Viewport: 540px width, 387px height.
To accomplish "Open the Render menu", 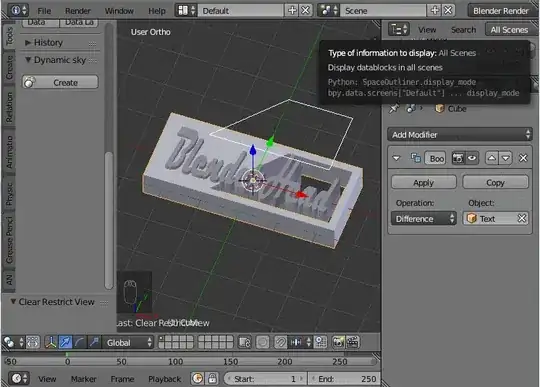I will click(78, 11).
